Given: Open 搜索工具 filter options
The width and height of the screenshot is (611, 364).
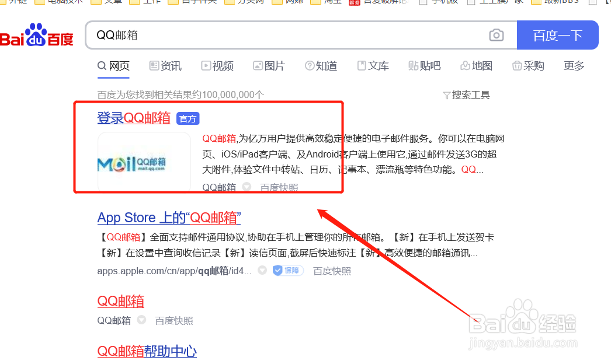Looking at the screenshot, I should (x=467, y=95).
